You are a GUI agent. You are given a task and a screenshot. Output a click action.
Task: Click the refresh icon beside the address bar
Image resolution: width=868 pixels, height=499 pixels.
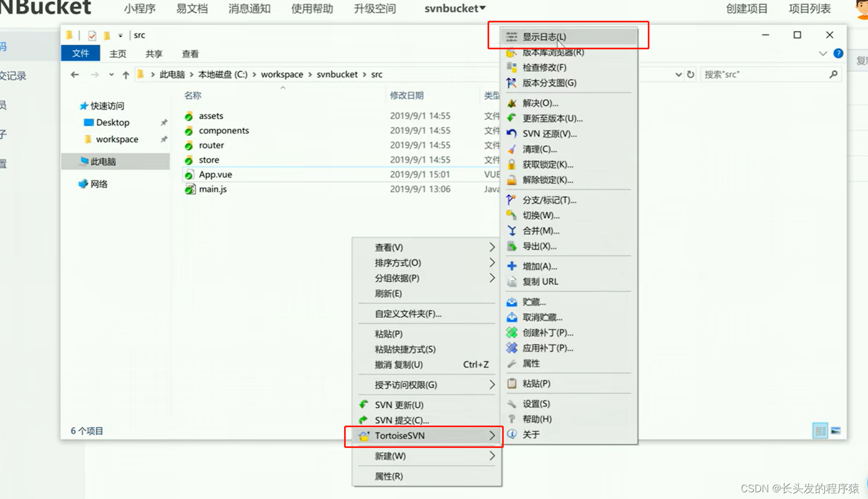tap(691, 74)
